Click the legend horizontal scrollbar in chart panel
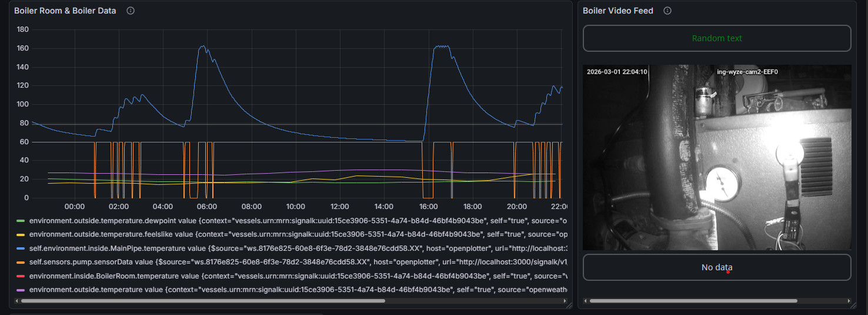Viewport: 868px width, 315px height. pyautogui.click(x=203, y=301)
